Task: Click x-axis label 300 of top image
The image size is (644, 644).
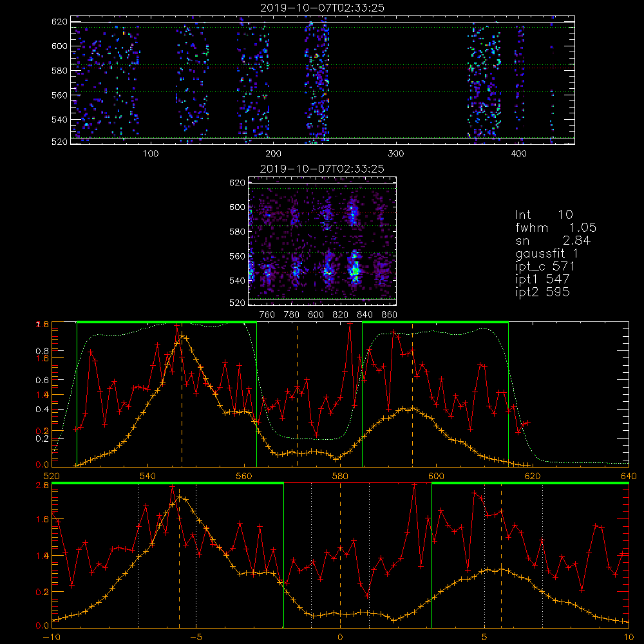Action: pyautogui.click(x=396, y=154)
